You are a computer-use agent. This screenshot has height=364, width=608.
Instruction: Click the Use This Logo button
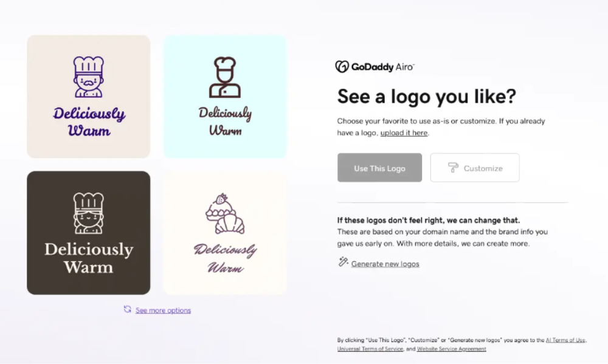[379, 168]
